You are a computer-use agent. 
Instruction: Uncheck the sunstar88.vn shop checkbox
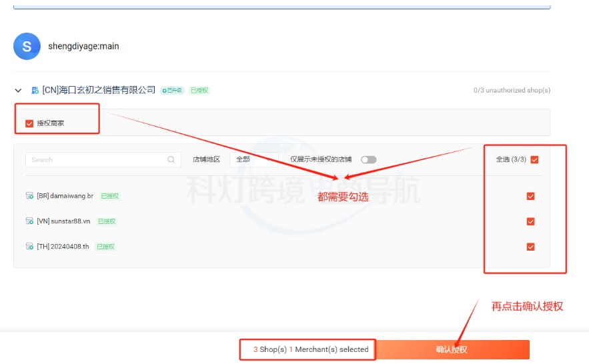(531, 221)
